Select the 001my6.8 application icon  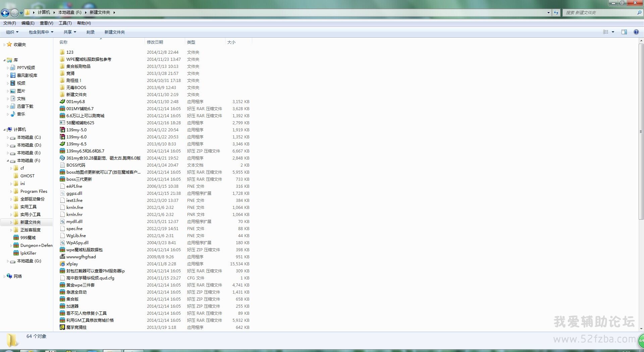[62, 102]
